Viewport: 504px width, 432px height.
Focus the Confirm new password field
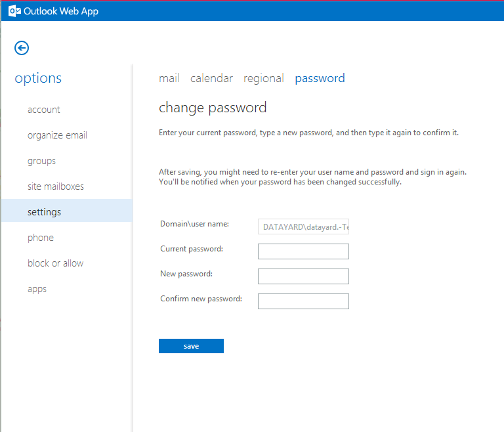click(x=303, y=301)
